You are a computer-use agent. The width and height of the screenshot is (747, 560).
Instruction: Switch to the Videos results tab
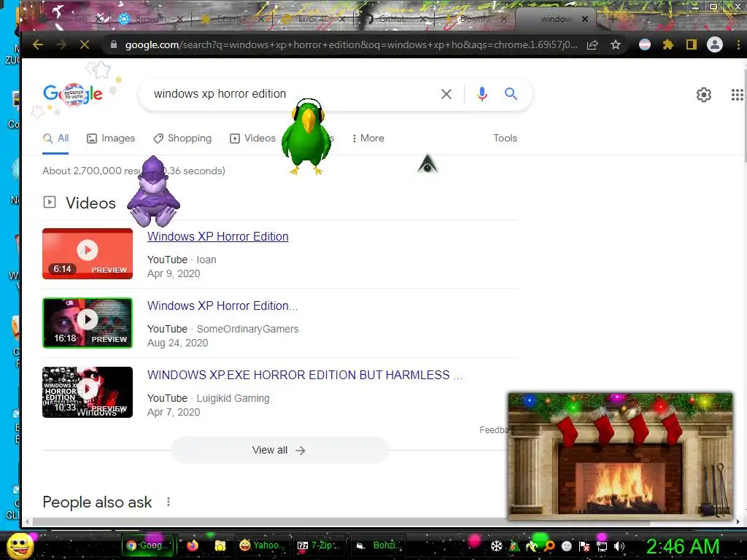click(x=252, y=138)
